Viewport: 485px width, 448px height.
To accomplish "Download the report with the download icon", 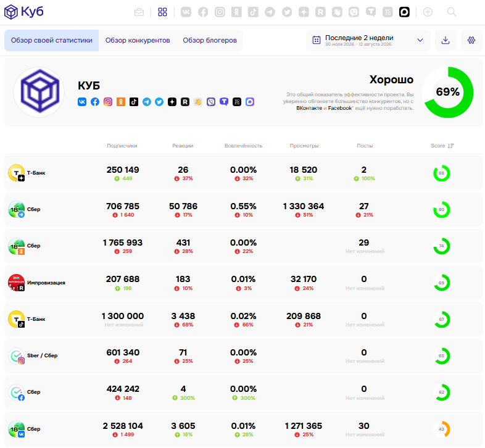I will pyautogui.click(x=446, y=40).
